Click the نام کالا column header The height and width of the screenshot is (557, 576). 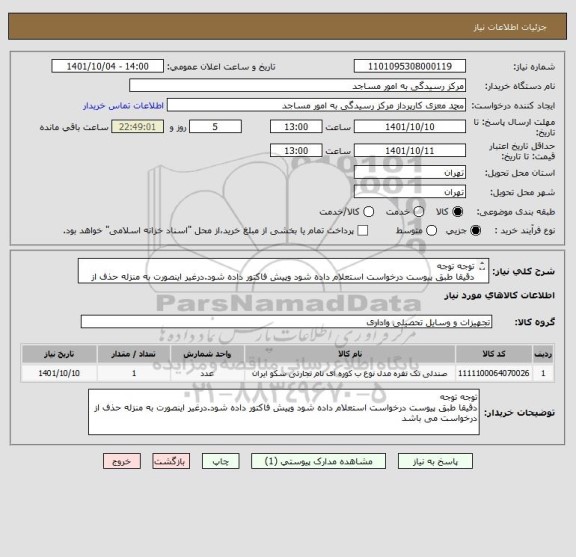tap(350, 354)
